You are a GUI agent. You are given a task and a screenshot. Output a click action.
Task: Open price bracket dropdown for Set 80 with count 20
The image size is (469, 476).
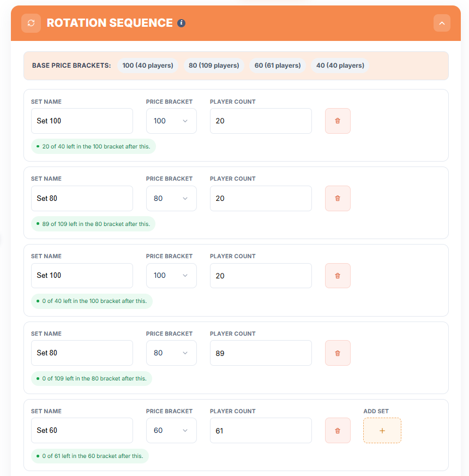tap(171, 199)
